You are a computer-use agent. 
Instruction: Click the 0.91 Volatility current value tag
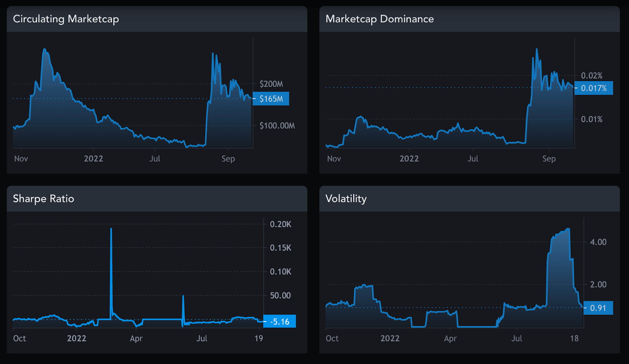(598, 308)
